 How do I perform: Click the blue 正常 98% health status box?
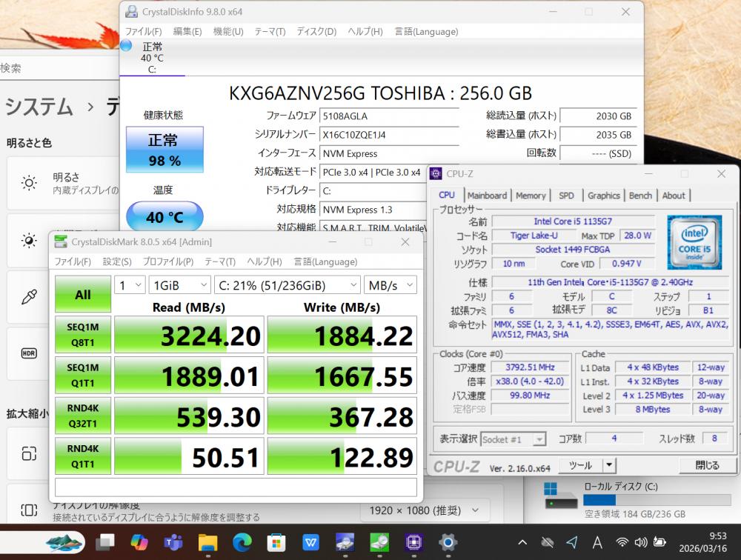click(x=164, y=150)
